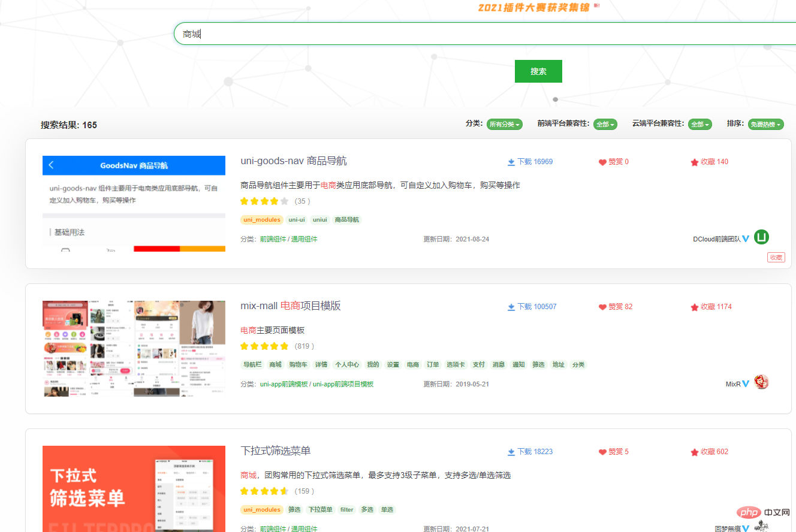This screenshot has height=532, width=796.
Task: Open the 云端平台兼容性 全部 dropdown
Action: [699, 125]
